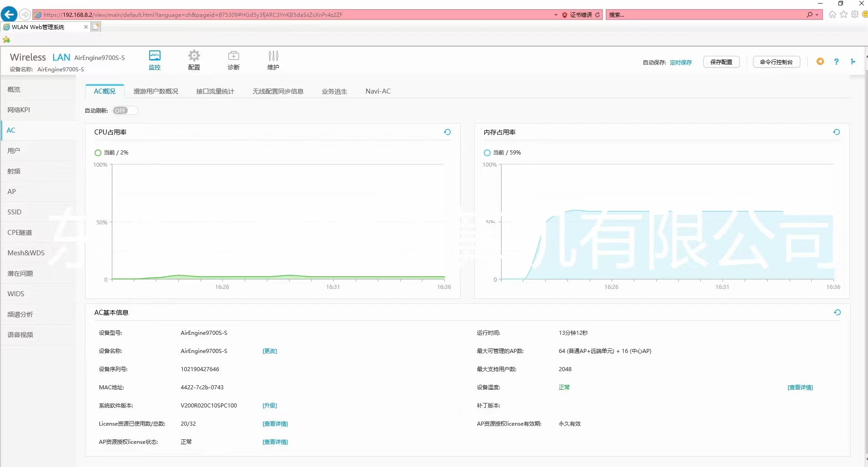868x467 pixels.
Task: Refresh the AC基本信息 panel
Action: click(837, 313)
